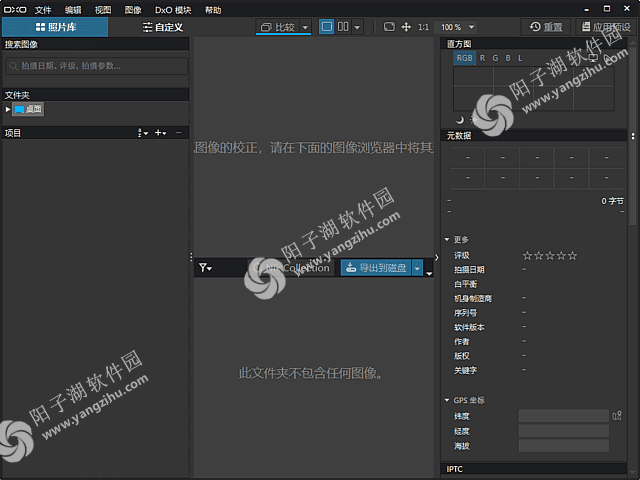
Task: Open the 100 % zoom dropdown
Action: (x=456, y=27)
